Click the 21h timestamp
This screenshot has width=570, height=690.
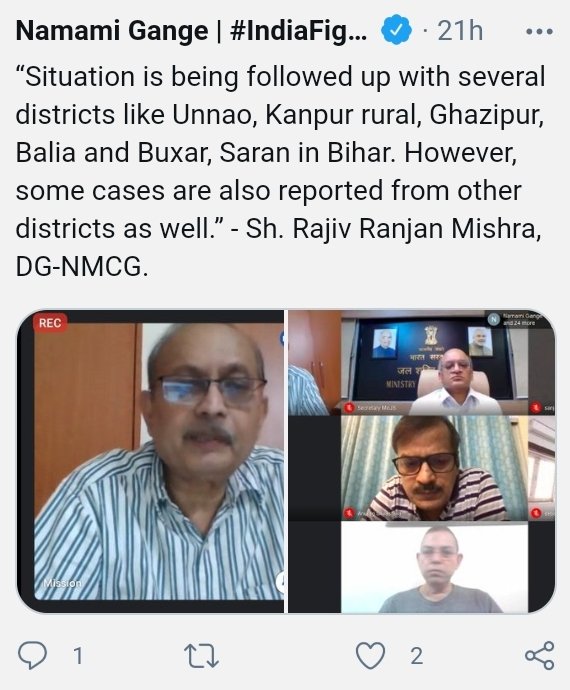[460, 31]
